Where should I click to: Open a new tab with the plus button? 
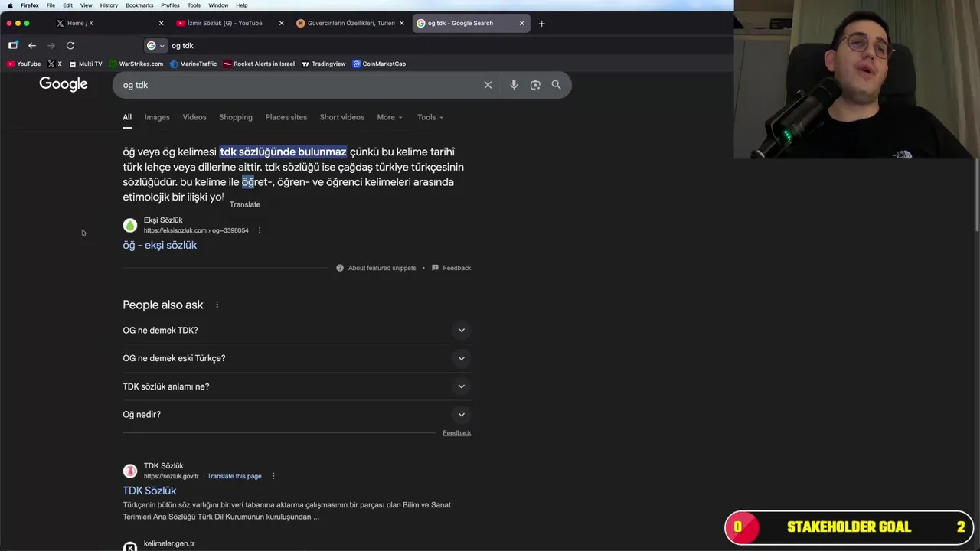tap(541, 23)
